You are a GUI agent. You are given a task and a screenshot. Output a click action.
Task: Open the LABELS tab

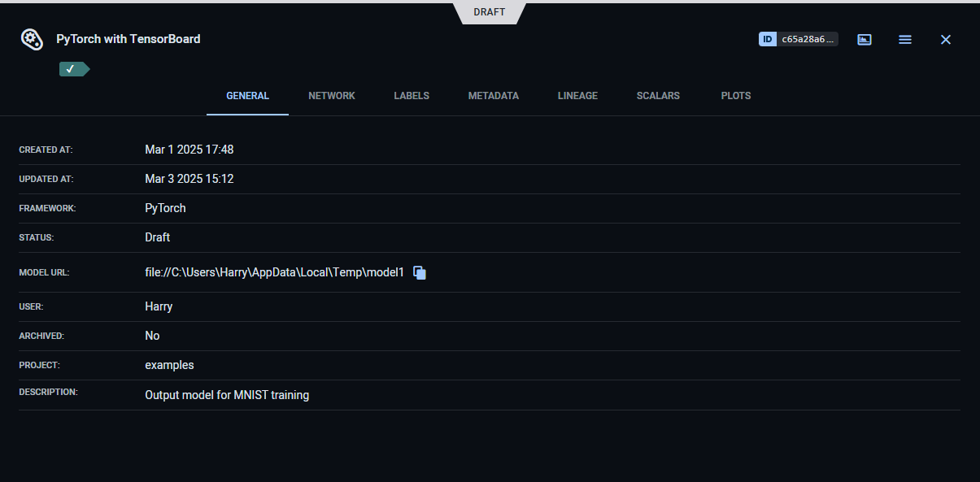tap(412, 96)
